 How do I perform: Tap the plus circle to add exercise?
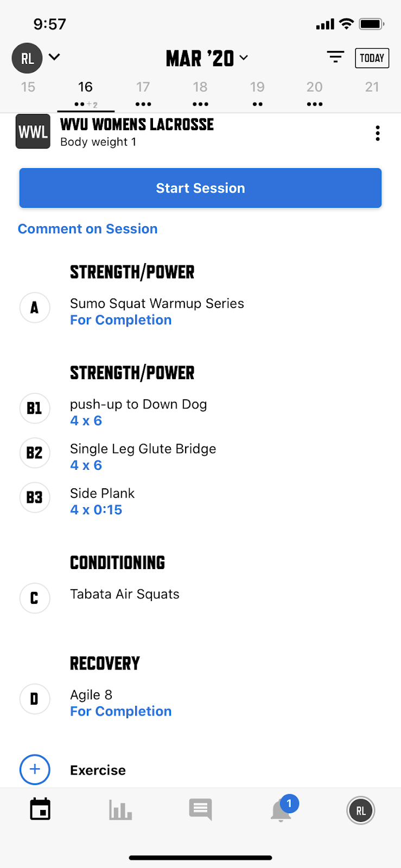point(35,769)
